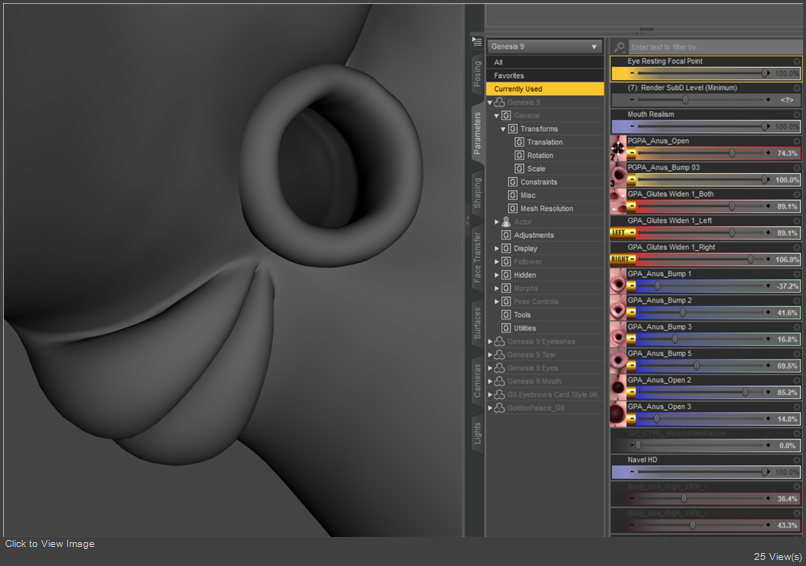This screenshot has width=806, height=566.
Task: Open gear settings for Navel HD
Action: pyautogui.click(x=796, y=460)
